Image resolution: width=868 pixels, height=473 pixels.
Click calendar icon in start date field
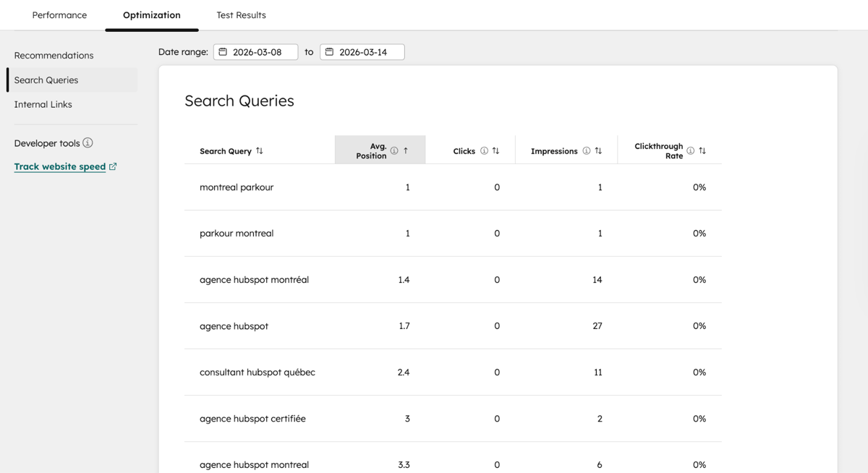coord(224,52)
